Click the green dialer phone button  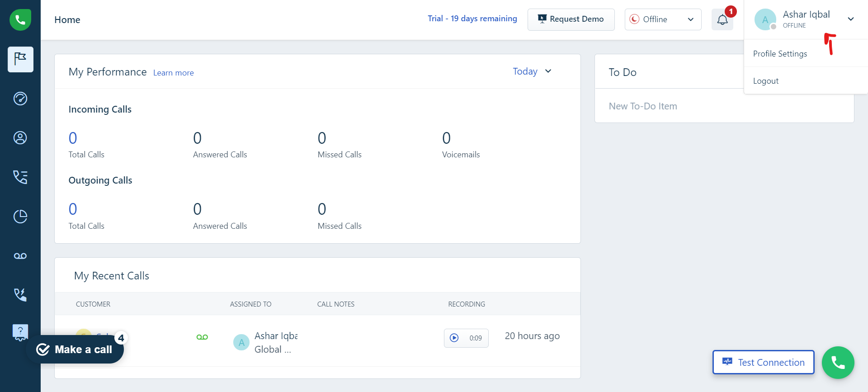point(838,363)
